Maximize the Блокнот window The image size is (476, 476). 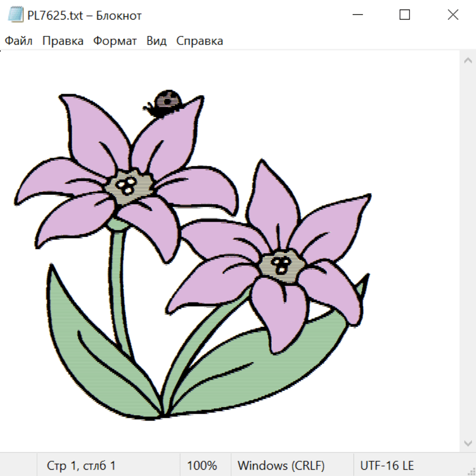click(405, 15)
